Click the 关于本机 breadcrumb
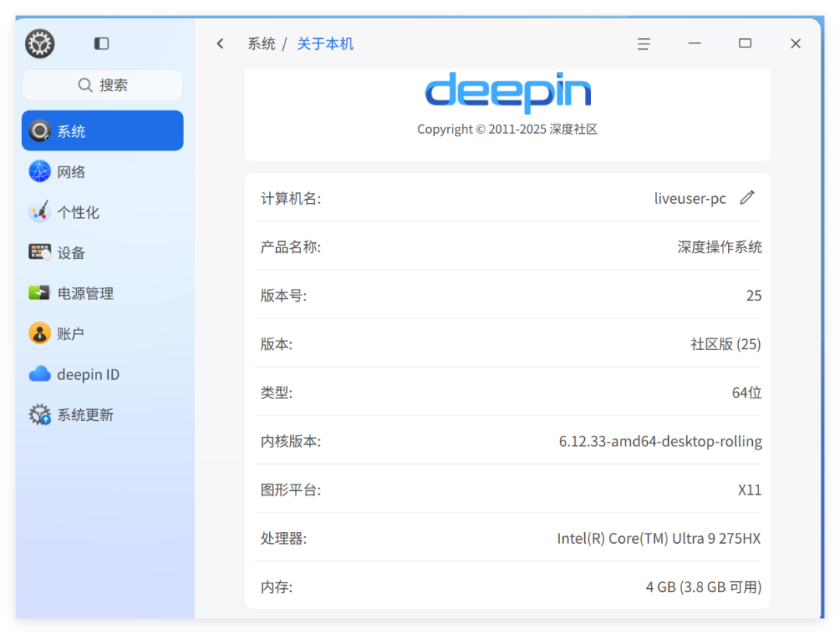 (325, 44)
